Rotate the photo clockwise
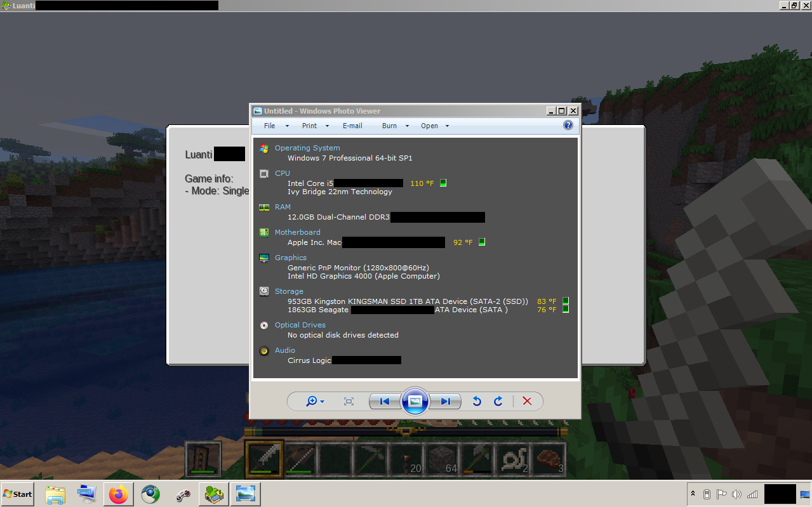The image size is (812, 507). [x=498, y=401]
